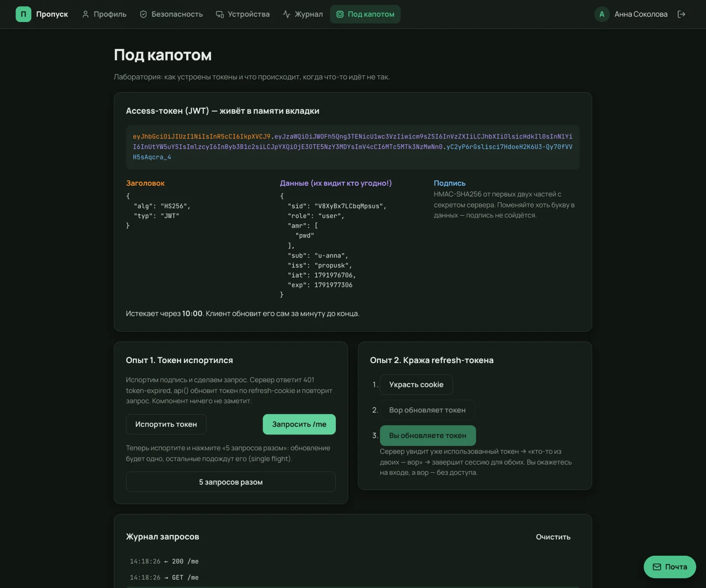Click the "sub": "u-anna" line
Viewport: 706px width, 588px height.
pyautogui.click(x=318, y=255)
